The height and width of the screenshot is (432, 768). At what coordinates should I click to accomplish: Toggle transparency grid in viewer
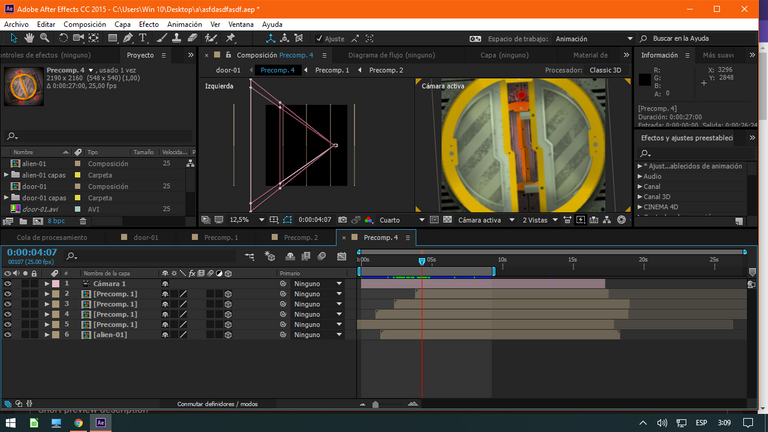coord(447,220)
